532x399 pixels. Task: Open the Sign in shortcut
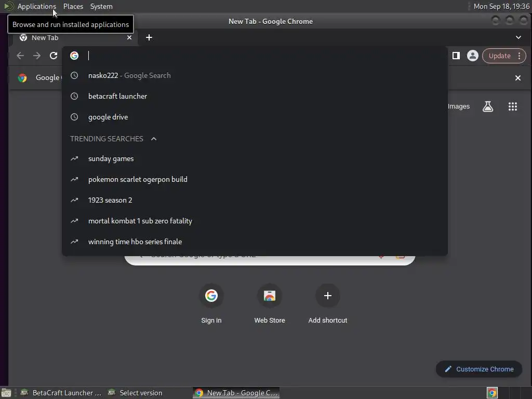coord(211,304)
